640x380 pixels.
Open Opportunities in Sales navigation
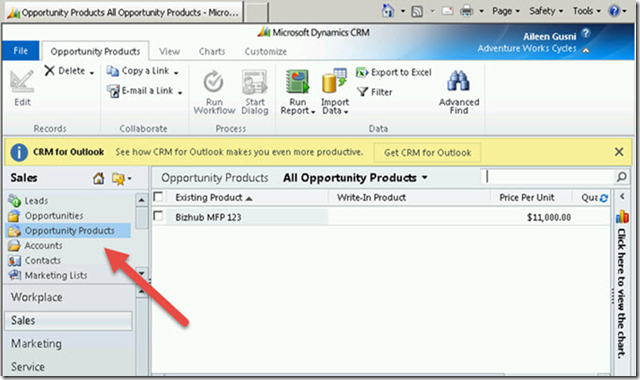tap(46, 216)
